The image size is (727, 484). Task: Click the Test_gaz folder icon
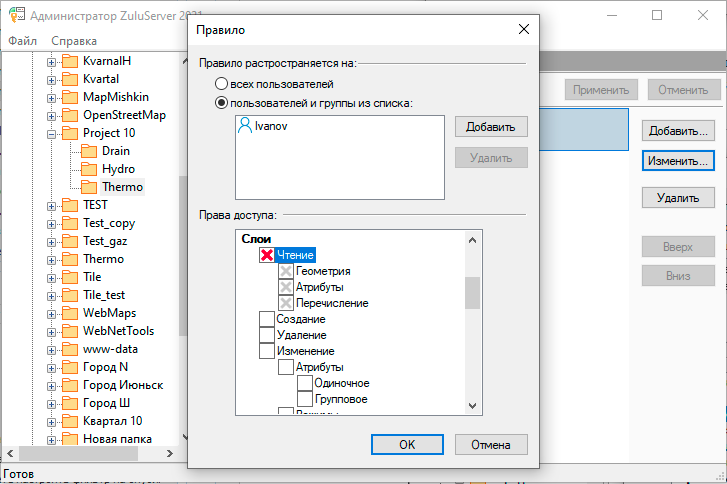pyautogui.click(x=70, y=241)
